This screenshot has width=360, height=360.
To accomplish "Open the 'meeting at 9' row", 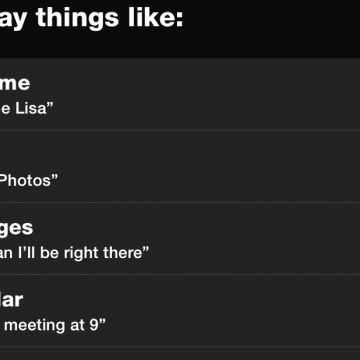I will pos(180,310).
